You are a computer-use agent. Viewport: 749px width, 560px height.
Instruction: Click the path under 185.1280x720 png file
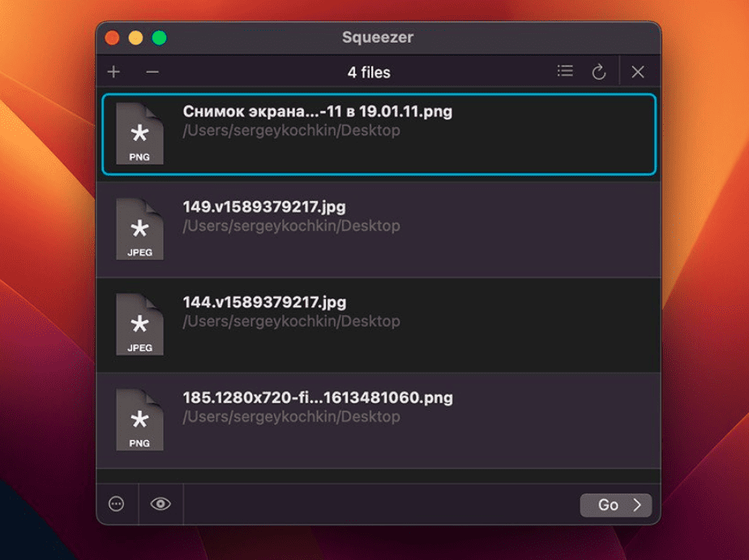click(291, 417)
